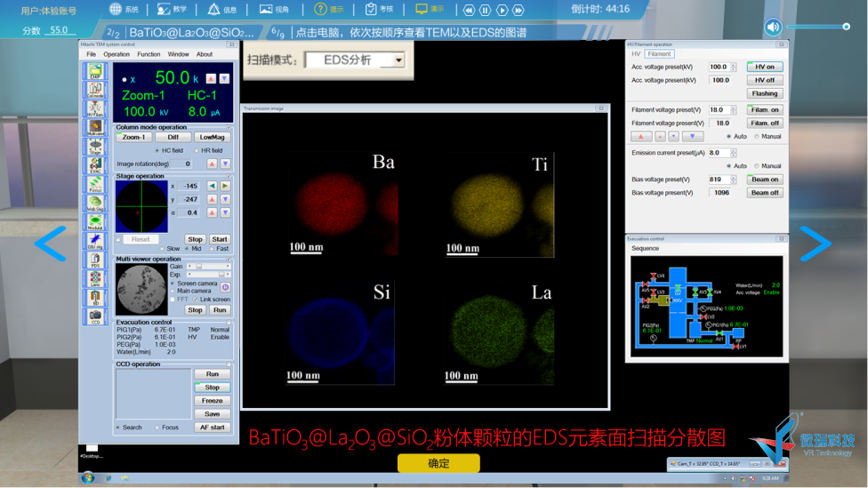Viewport: 868px width, 488px height.
Task: Open the Multi viewer sidebar icon
Action: [x=95, y=127]
